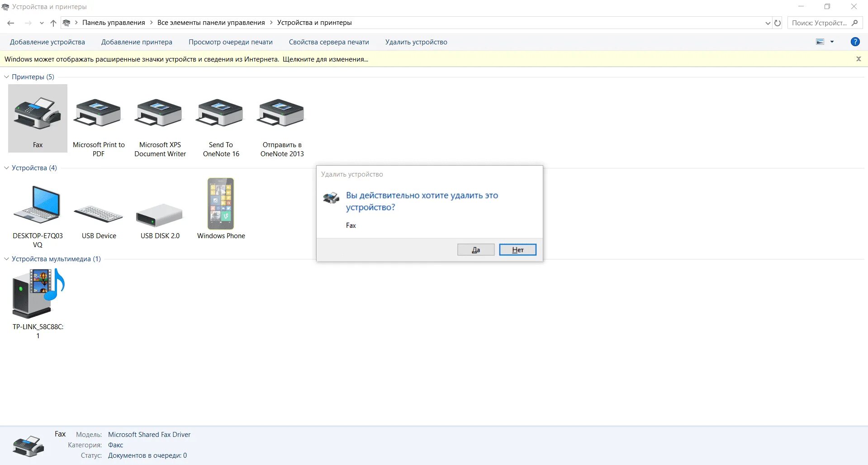The width and height of the screenshot is (868, 465).
Task: Confirm removal with the Да button
Action: 476,250
